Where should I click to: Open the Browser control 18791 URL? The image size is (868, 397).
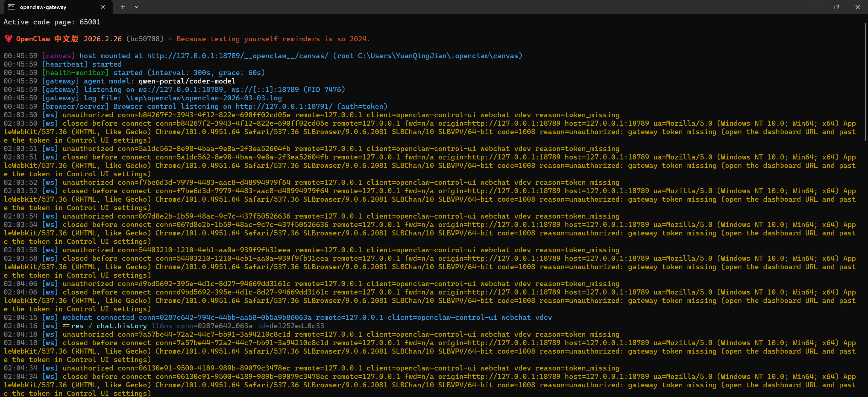pos(284,106)
